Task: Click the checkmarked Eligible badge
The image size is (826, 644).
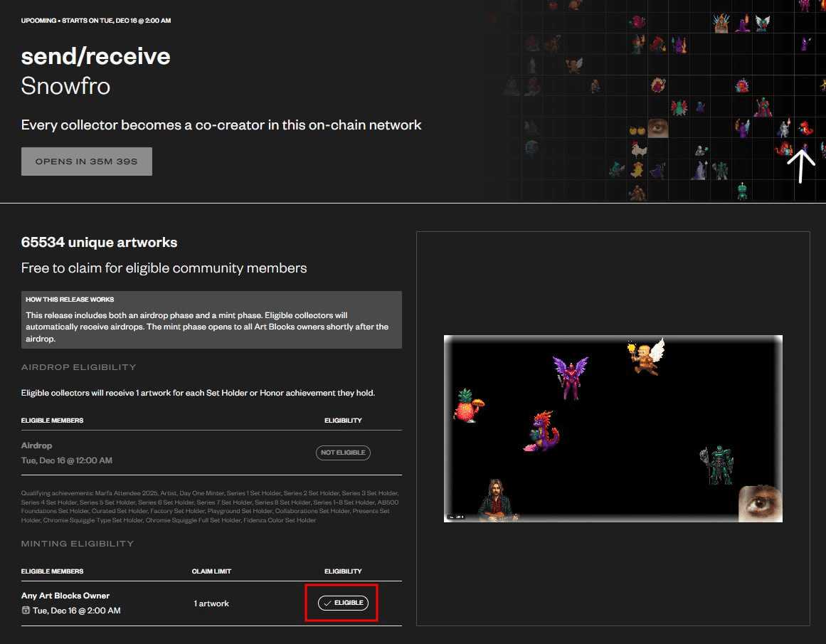Action: pyautogui.click(x=343, y=603)
